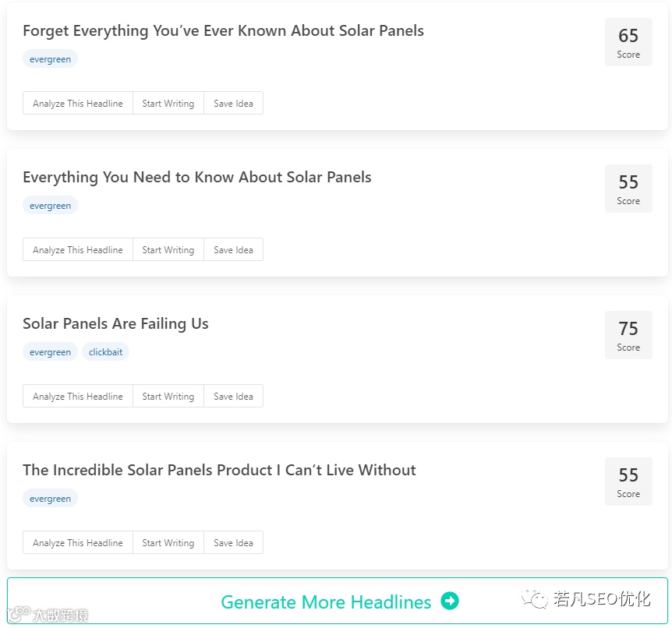Start writing the 'Forget Everything' headline
Image resolution: width=672 pixels, height=628 pixels.
pyautogui.click(x=168, y=104)
